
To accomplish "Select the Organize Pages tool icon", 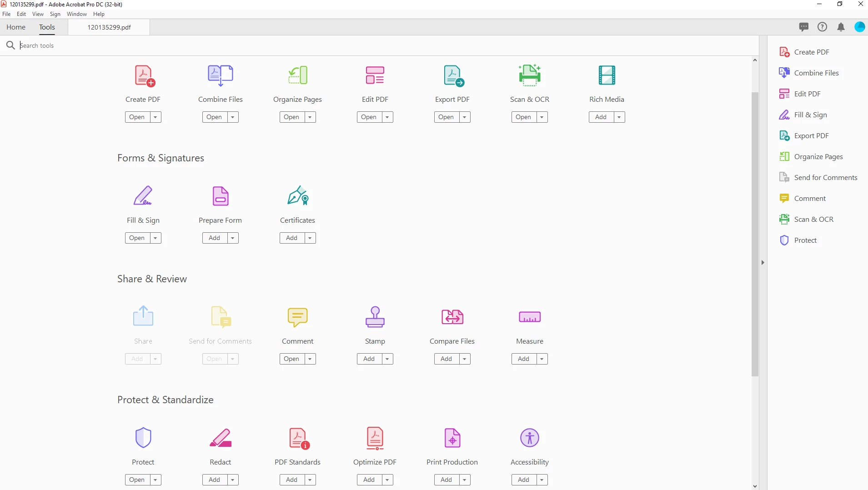I will click(x=298, y=75).
